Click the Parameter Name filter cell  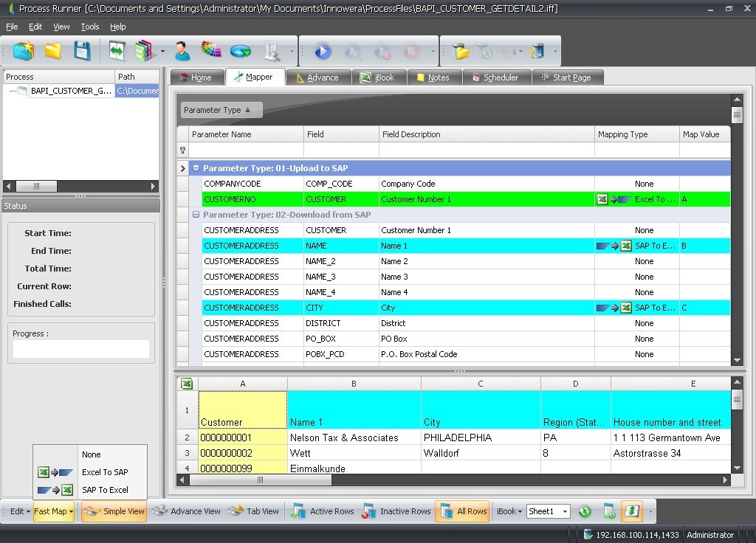pyautogui.click(x=246, y=150)
